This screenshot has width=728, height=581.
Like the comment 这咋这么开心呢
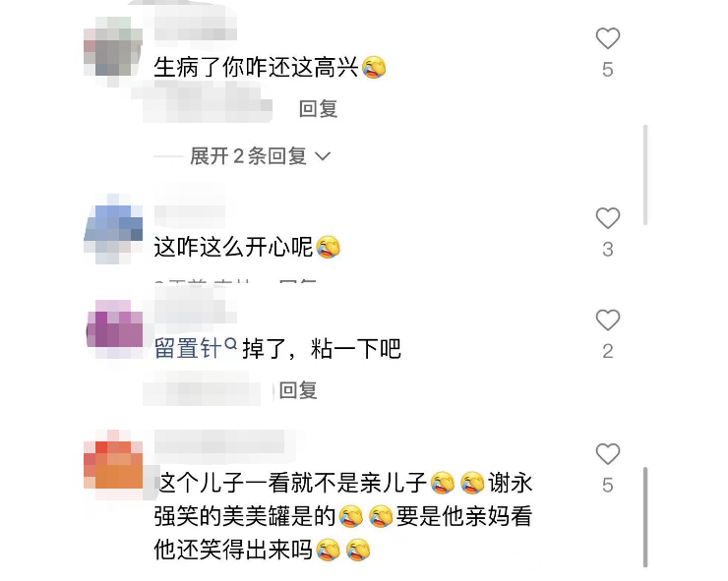tap(608, 218)
